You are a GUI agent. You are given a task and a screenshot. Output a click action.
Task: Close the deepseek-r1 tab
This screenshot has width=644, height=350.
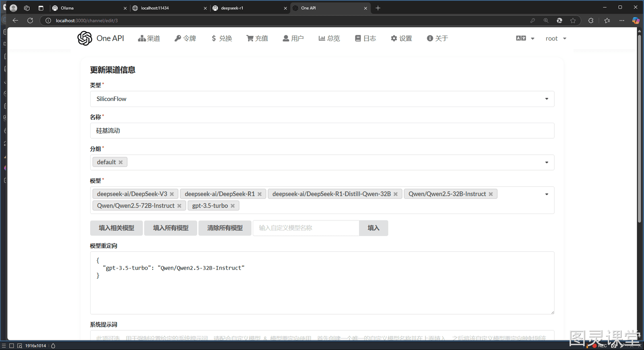pyautogui.click(x=285, y=8)
